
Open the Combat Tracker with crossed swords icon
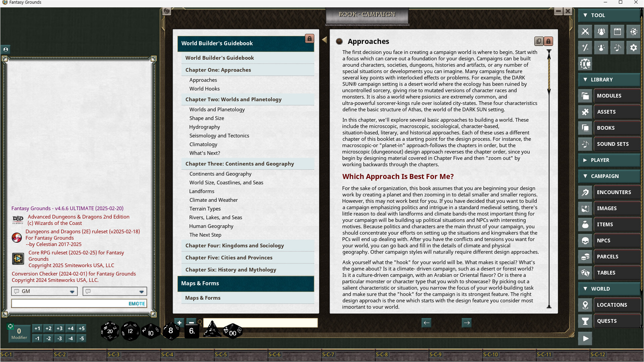click(585, 32)
